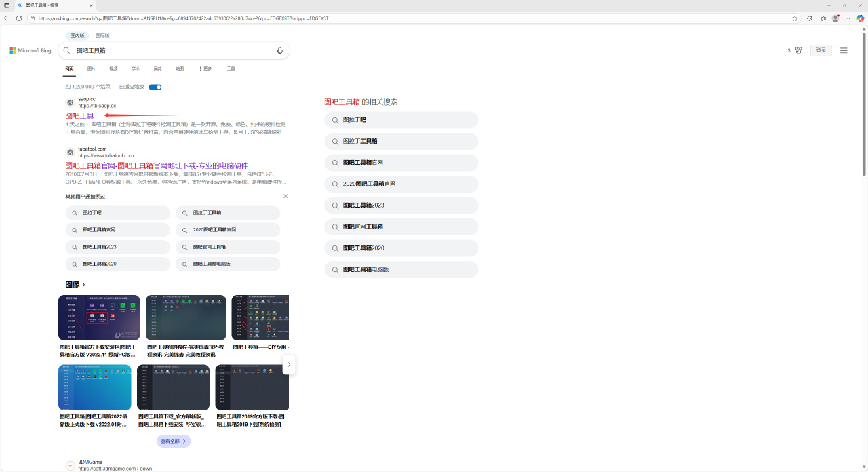Switch to 国内版 search
868x472 pixels.
coord(77,35)
